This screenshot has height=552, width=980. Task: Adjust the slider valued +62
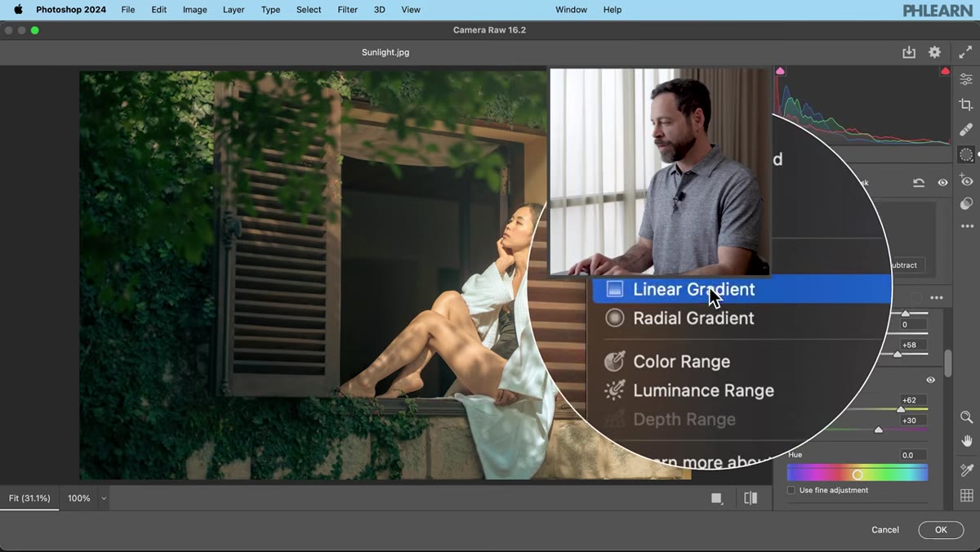click(x=902, y=409)
